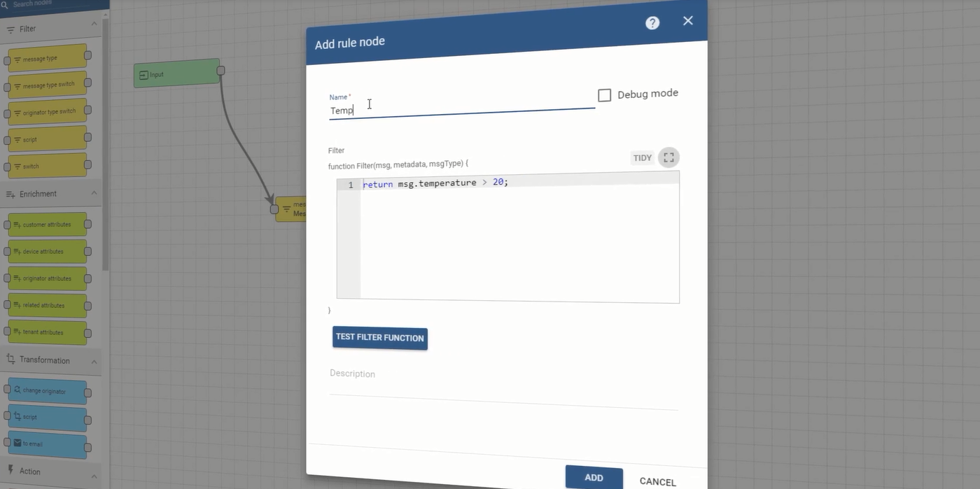Select the message type filter node

point(48,58)
